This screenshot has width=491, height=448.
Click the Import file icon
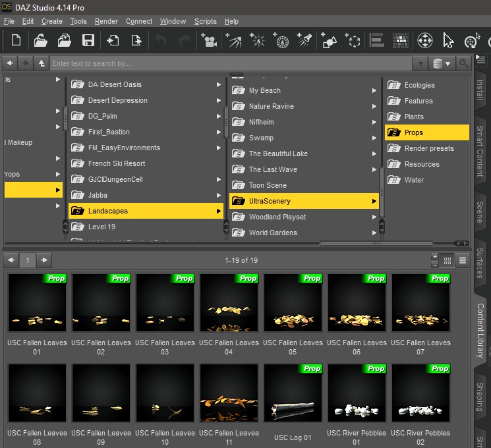point(113,41)
